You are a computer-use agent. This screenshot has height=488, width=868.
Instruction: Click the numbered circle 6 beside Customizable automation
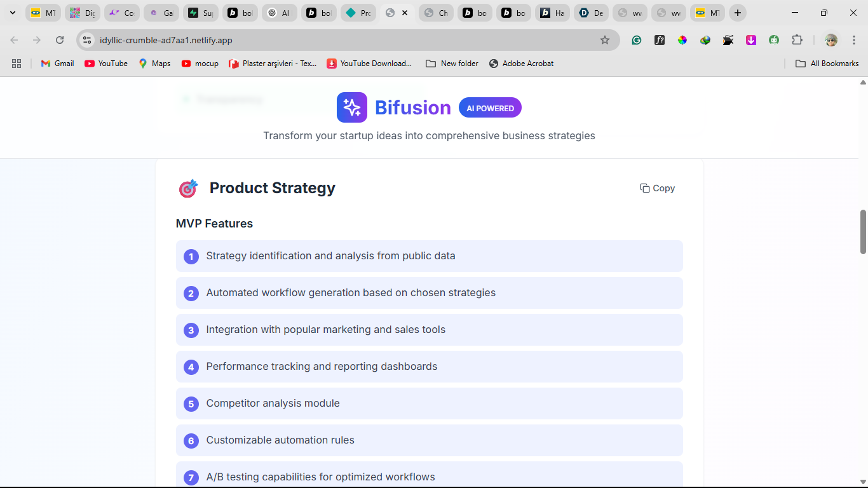click(191, 441)
